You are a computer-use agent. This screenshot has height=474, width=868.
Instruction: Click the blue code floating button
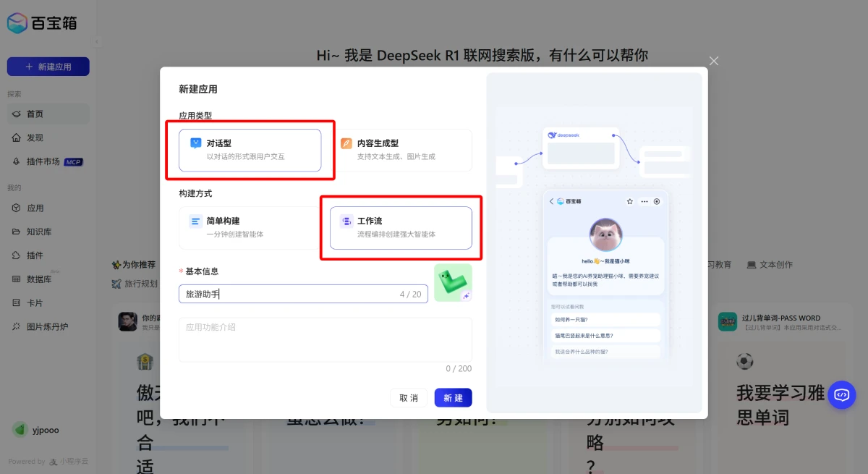(842, 394)
